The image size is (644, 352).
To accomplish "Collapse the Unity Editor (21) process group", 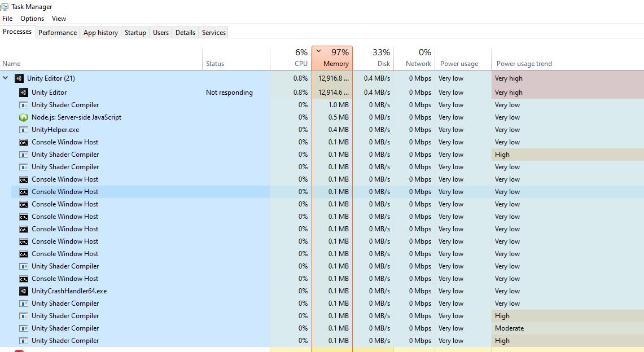I will (5, 78).
